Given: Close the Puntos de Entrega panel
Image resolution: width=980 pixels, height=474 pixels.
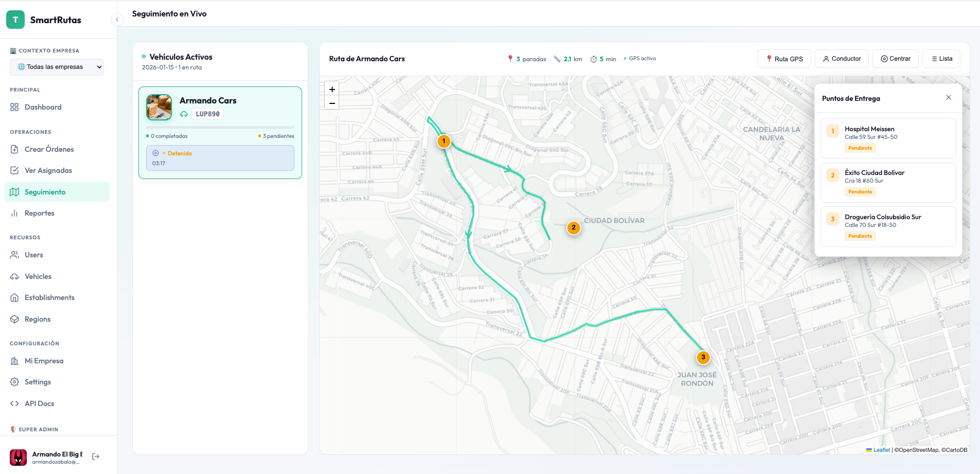Looking at the screenshot, I should point(949,97).
